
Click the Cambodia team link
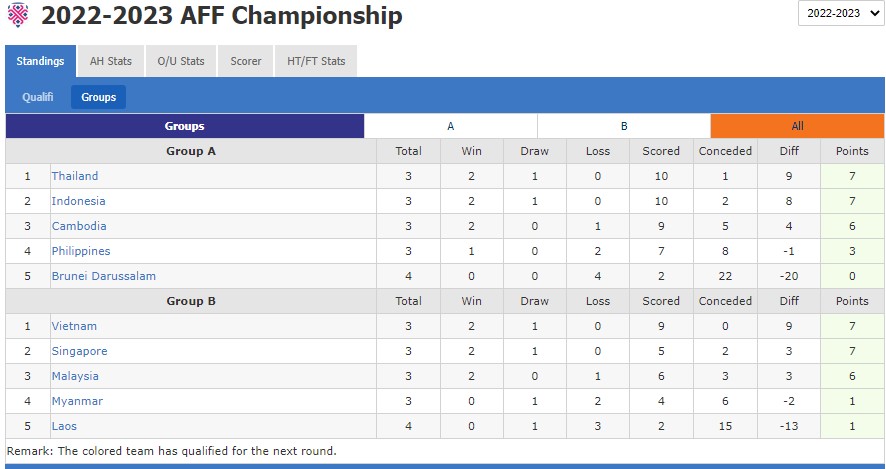click(79, 226)
